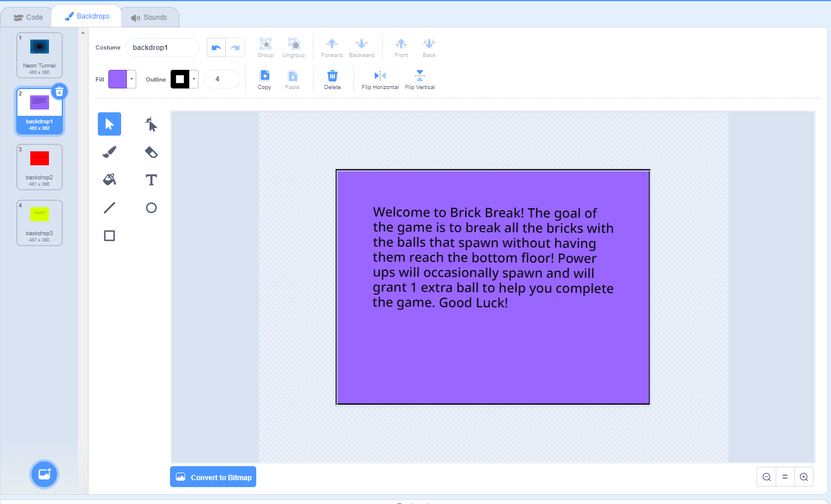Click the purple Fill color swatch

tap(118, 79)
